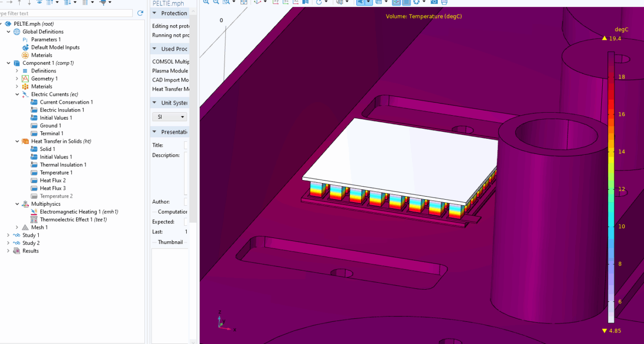
Task: Click the Multiphysics node icon
Action: click(x=26, y=204)
